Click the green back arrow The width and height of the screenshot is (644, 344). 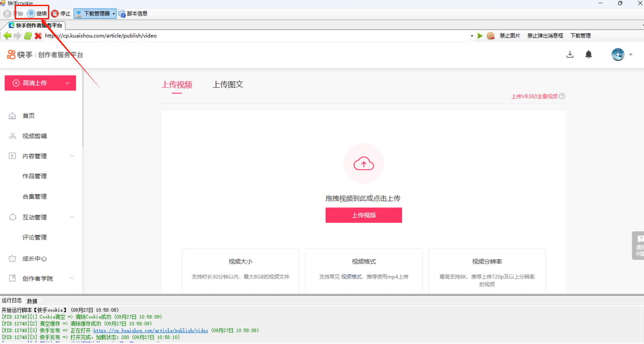coord(7,36)
